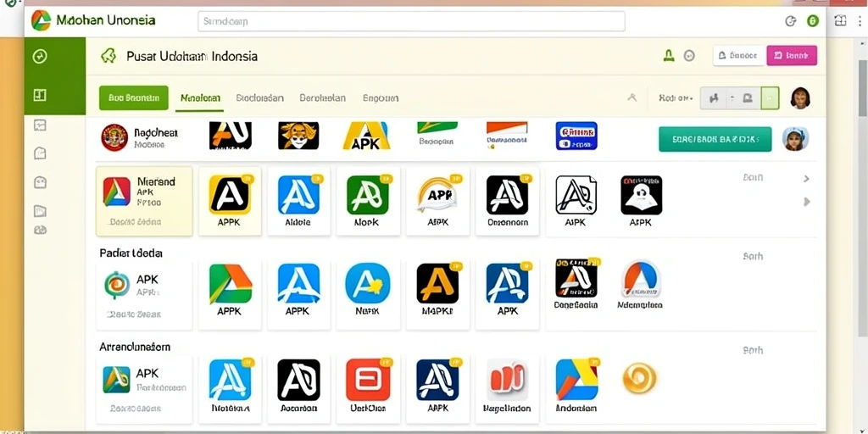Switch to the Stodoiedan tab
Screen dimensions: 868x434
tap(259, 98)
